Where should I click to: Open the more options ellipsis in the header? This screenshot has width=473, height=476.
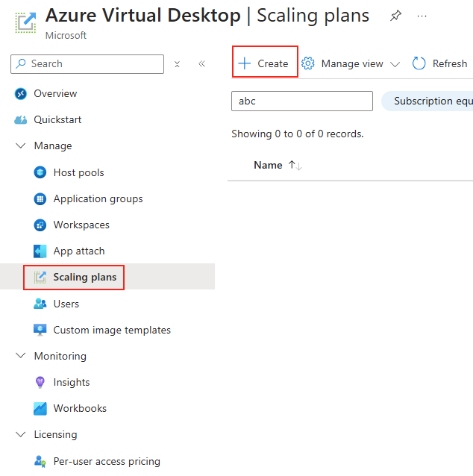[x=422, y=16]
